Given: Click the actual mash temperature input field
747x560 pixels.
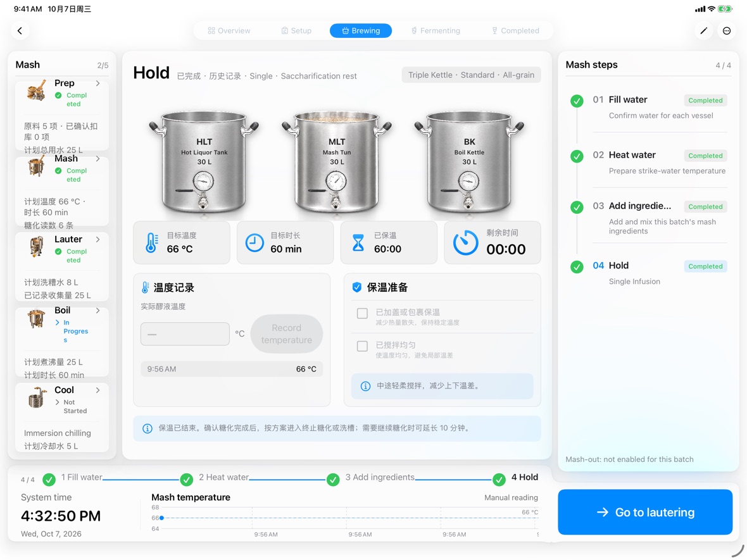Looking at the screenshot, I should coord(185,334).
